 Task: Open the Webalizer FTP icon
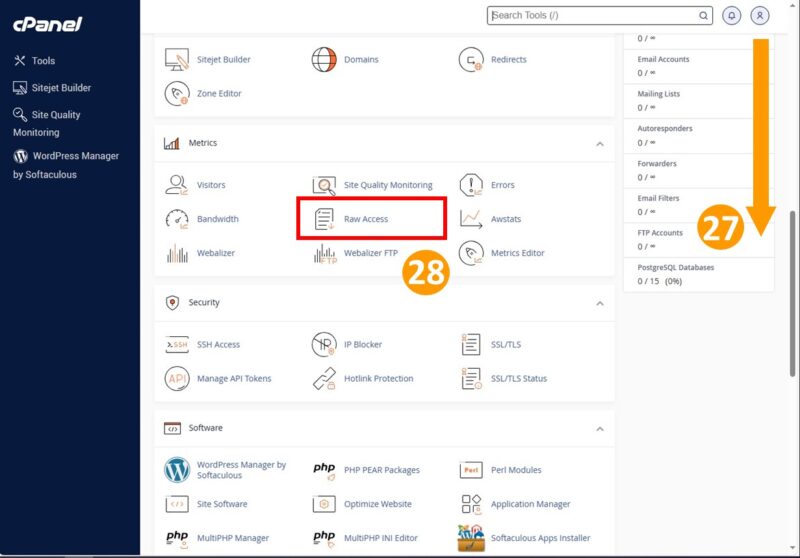(325, 253)
